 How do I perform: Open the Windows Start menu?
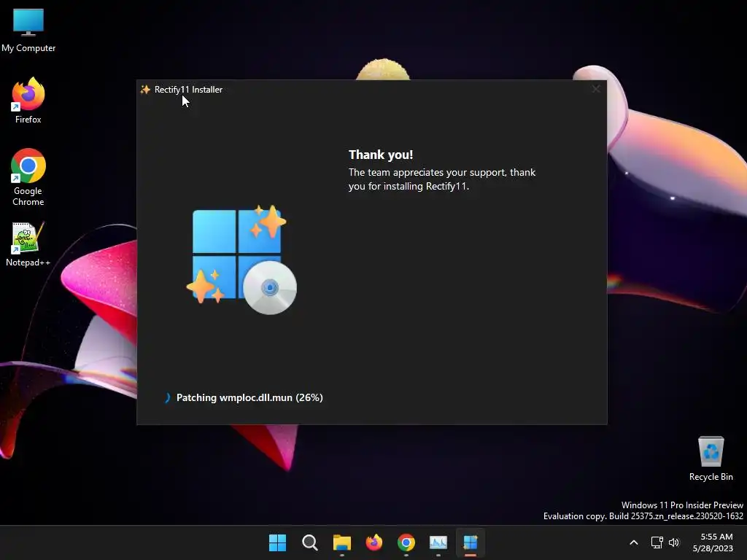coord(277,542)
